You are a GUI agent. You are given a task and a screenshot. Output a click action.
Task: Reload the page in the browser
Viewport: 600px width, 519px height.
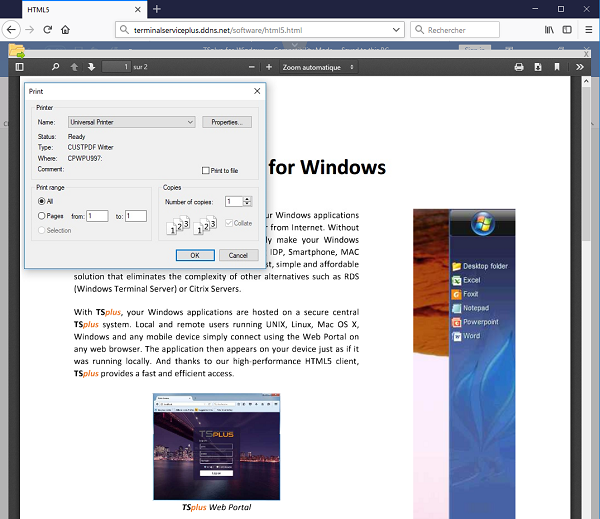46,30
